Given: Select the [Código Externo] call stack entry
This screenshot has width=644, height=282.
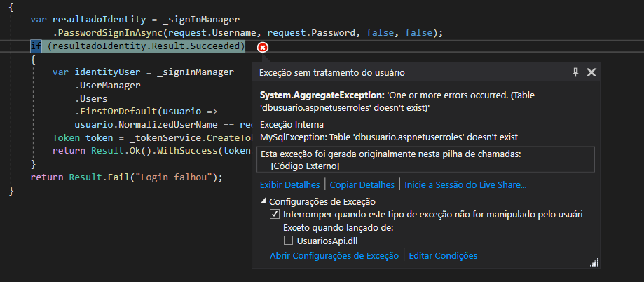Looking at the screenshot, I should tap(305, 166).
